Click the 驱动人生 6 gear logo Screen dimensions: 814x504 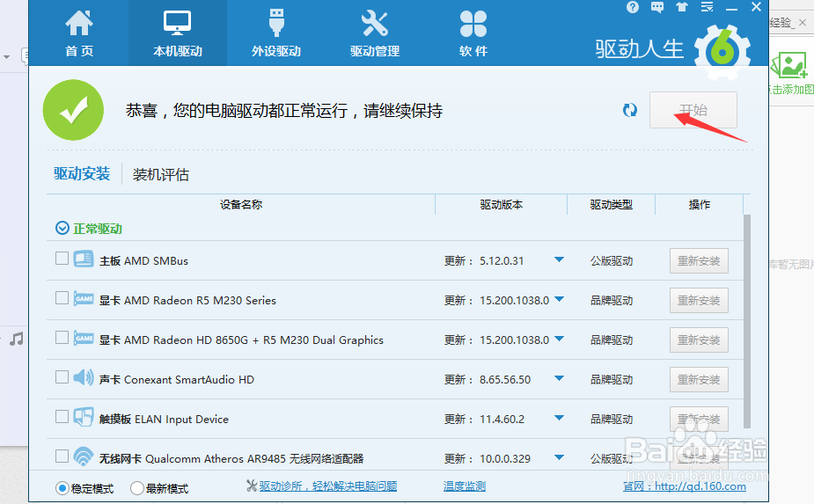coord(722,51)
